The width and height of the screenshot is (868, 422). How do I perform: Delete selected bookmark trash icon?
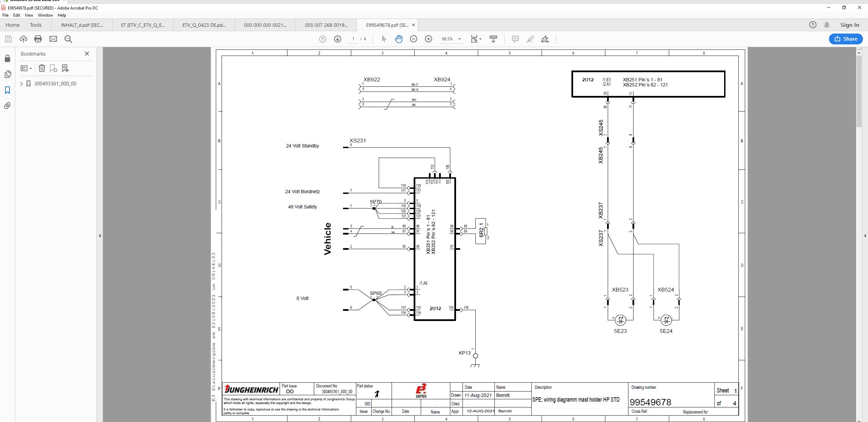(x=42, y=68)
